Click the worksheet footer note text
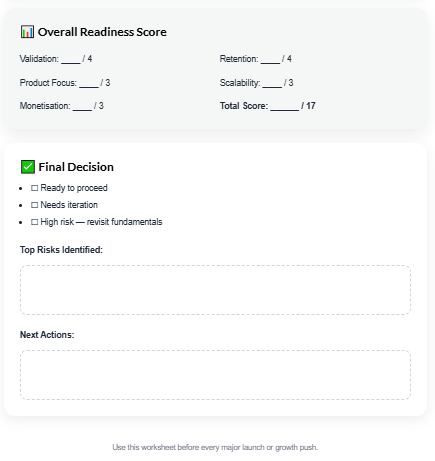Viewport: 435px width, 461px height. tap(215, 447)
